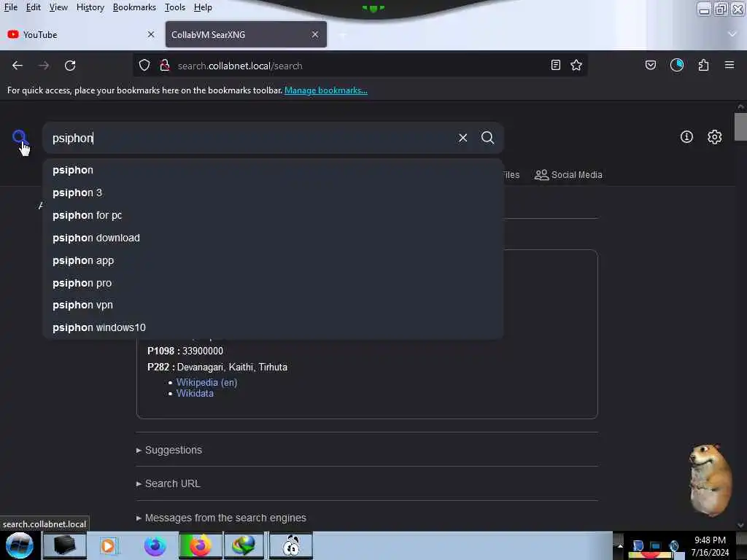
Task: Reload the current page
Action: pos(70,66)
